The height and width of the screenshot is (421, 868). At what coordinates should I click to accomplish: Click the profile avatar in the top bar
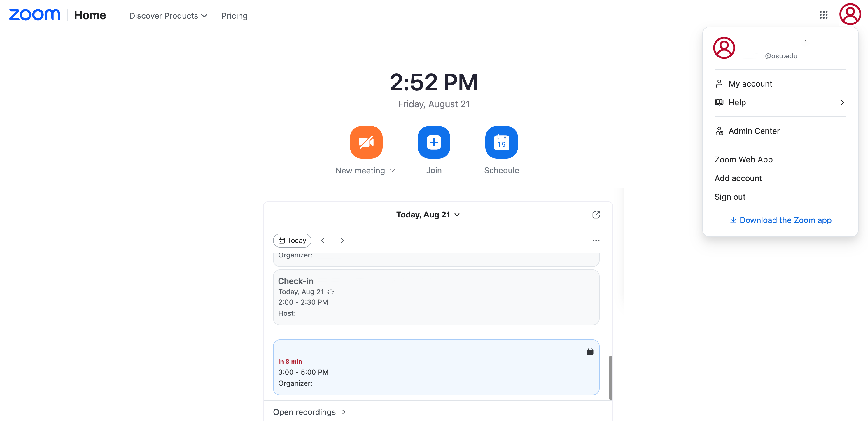tap(850, 15)
